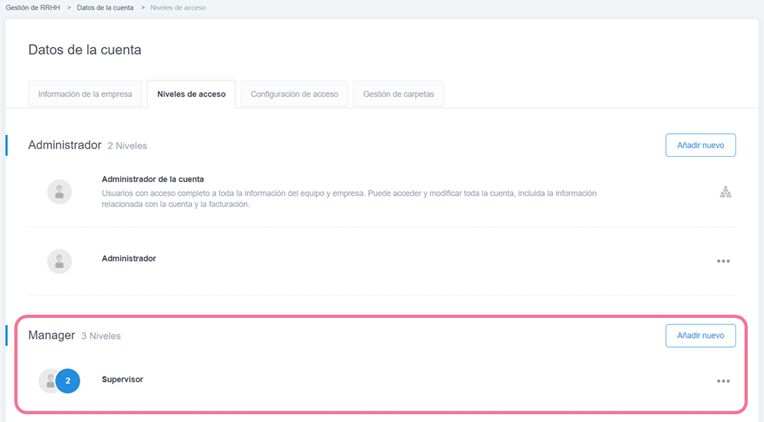Click the Administrador de la cuenta avatar
Viewport: 764px width, 422px height.
point(59,192)
